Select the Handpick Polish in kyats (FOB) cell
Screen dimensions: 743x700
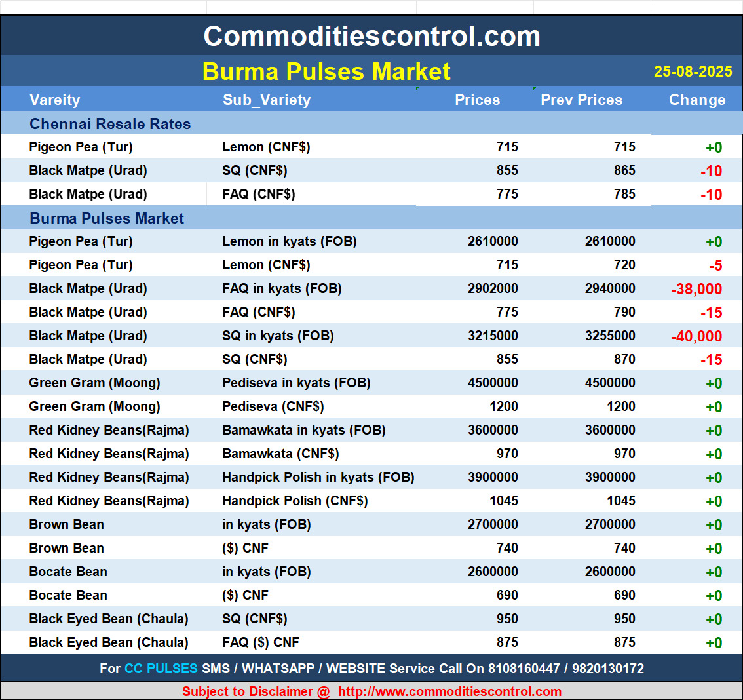click(318, 477)
